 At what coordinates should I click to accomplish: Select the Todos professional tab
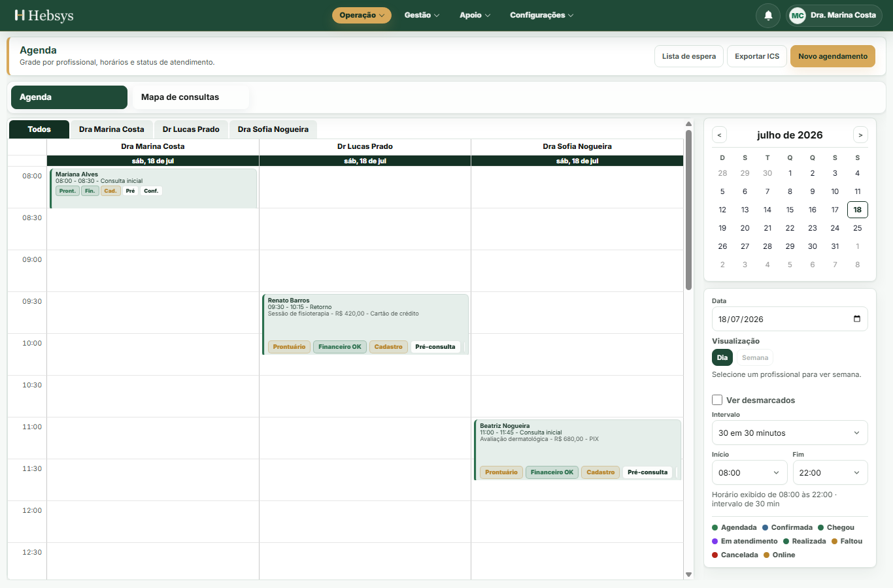coord(39,129)
